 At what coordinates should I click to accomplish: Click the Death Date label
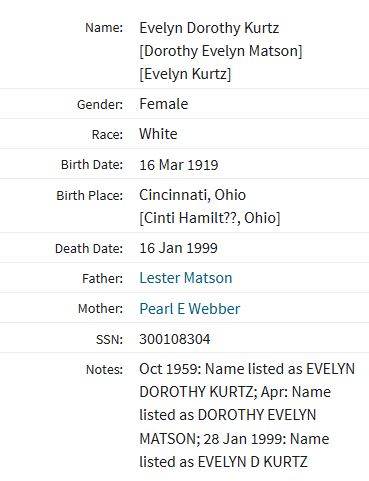tap(89, 249)
